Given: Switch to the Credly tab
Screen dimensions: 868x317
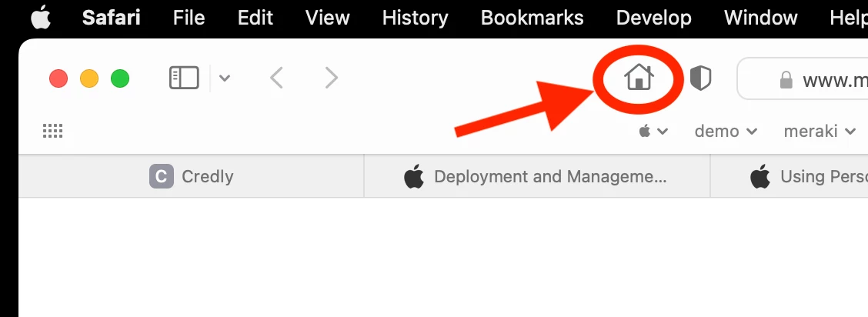Looking at the screenshot, I should [x=192, y=176].
